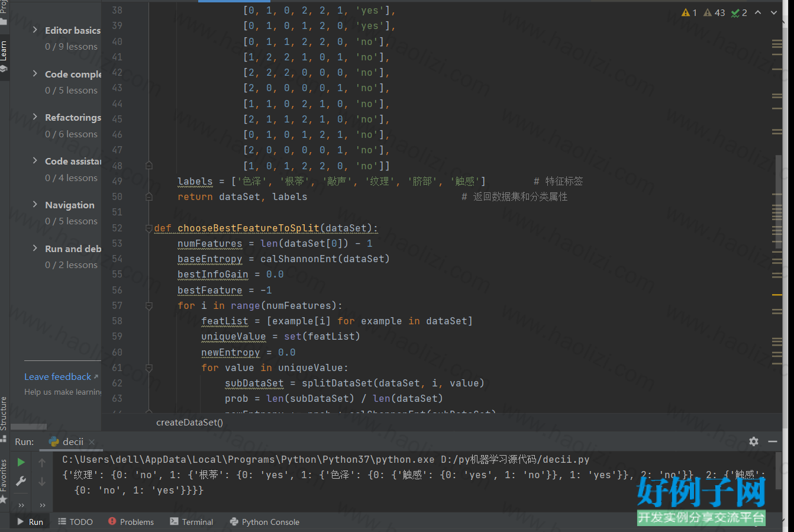Click the green typo checkmark showing 2
794x532 pixels.
pos(739,12)
